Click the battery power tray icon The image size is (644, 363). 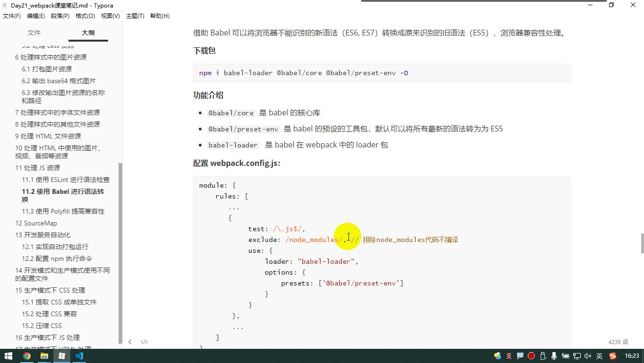coord(565,356)
